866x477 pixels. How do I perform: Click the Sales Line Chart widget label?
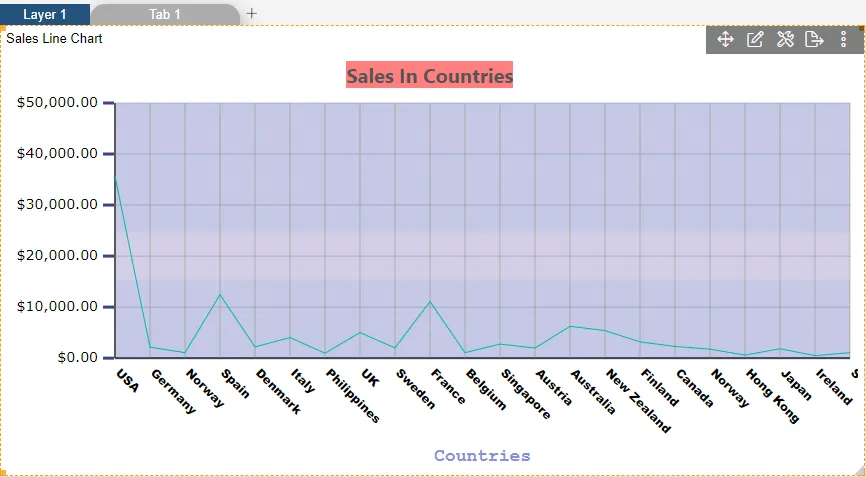(54, 39)
